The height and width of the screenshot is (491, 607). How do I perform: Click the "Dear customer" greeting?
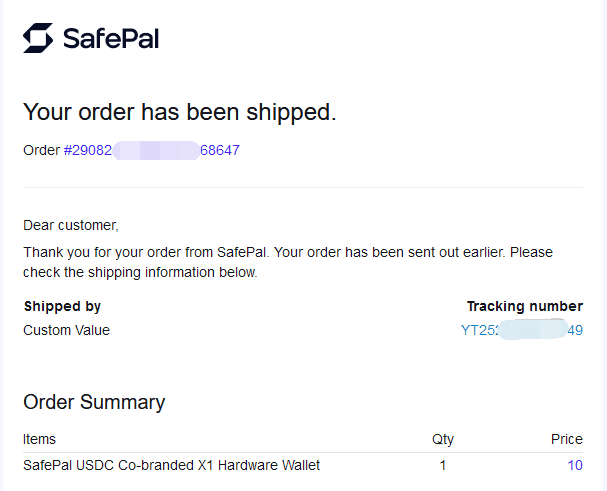tap(70, 225)
